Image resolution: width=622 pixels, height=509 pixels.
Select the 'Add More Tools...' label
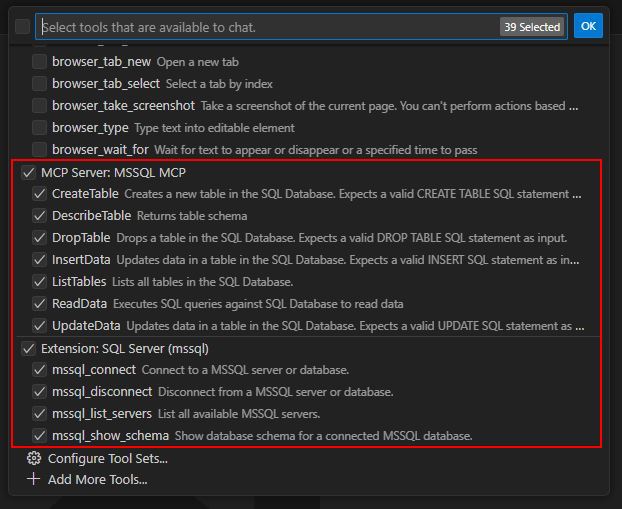click(98, 480)
